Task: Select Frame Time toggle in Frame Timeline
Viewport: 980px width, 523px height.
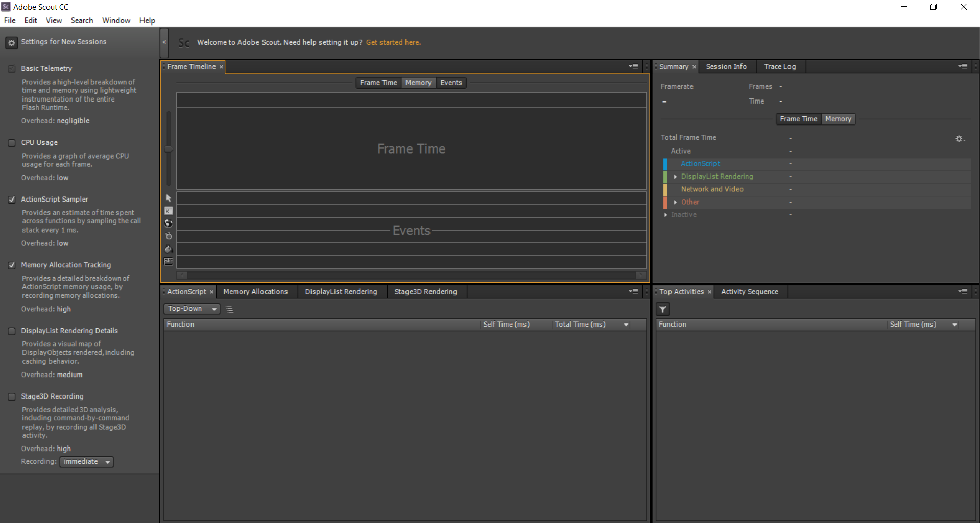Action: click(x=378, y=83)
